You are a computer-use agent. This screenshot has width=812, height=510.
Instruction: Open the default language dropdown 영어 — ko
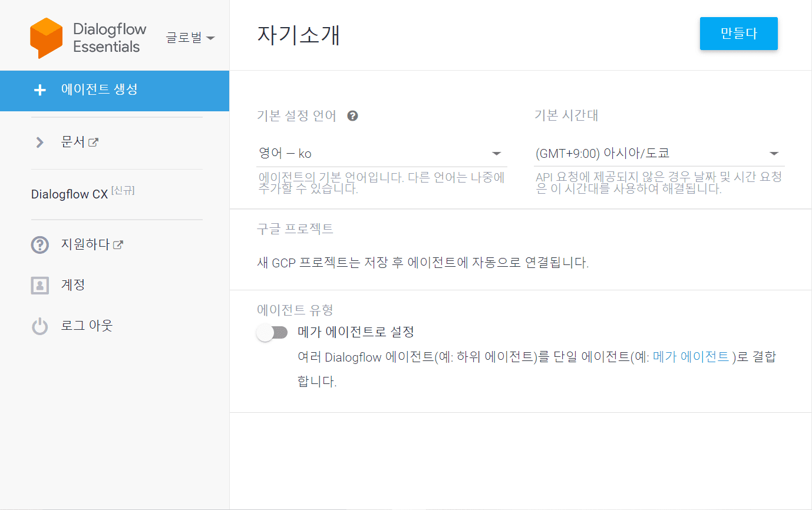[x=381, y=154]
